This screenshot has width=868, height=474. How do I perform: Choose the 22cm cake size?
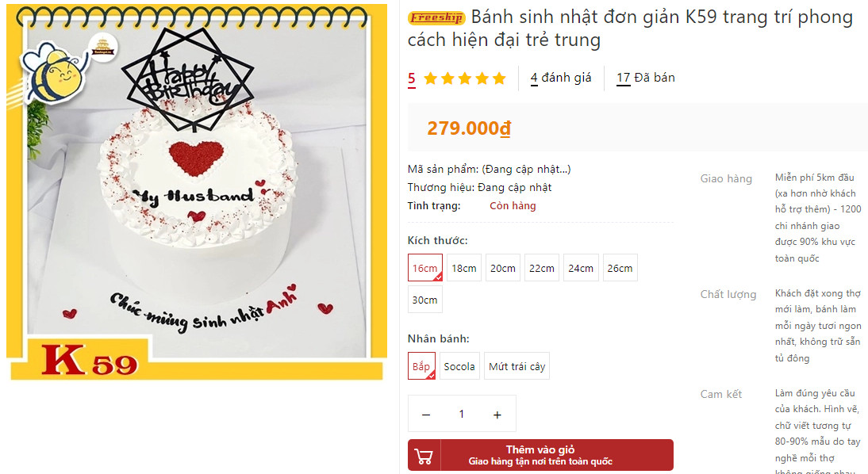pos(542,268)
